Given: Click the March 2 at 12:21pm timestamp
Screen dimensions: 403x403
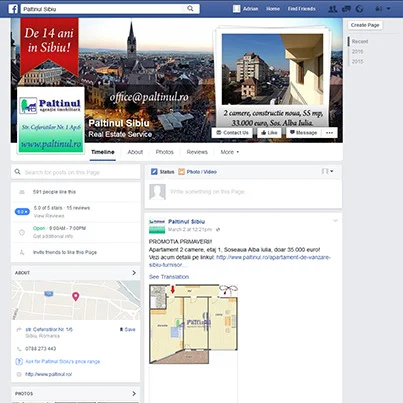Looking at the screenshot, I should coord(190,230).
